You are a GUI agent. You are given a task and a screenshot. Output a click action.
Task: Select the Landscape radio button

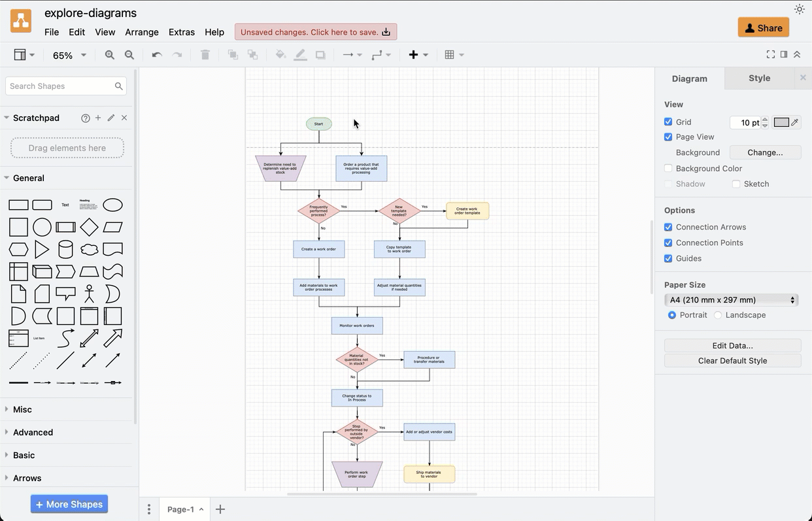[717, 314]
